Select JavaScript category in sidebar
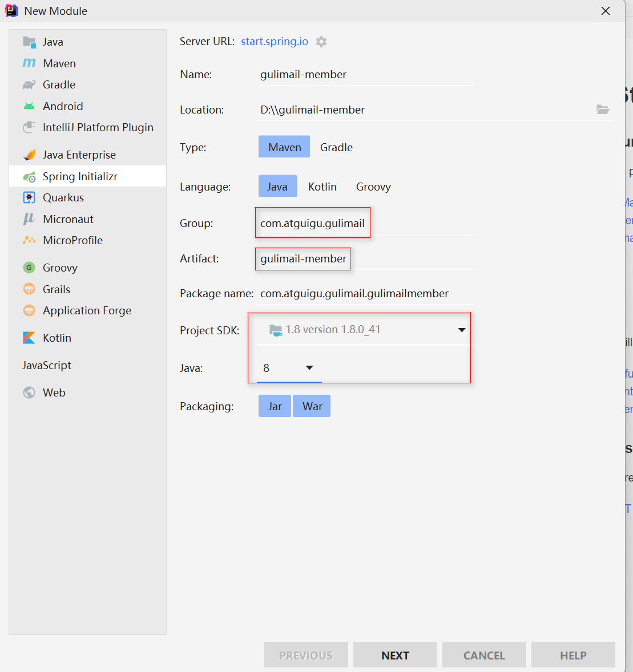Viewport: 633px width, 672px height. click(x=87, y=365)
